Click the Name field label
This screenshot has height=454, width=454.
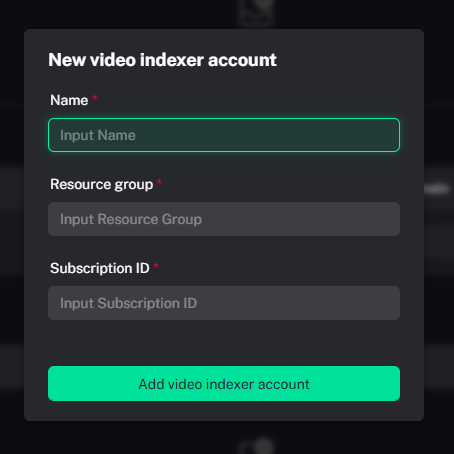tap(69, 100)
